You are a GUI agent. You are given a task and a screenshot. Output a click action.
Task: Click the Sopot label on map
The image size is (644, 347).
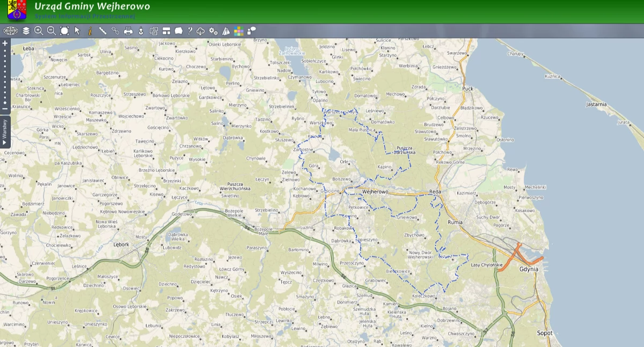click(x=545, y=333)
